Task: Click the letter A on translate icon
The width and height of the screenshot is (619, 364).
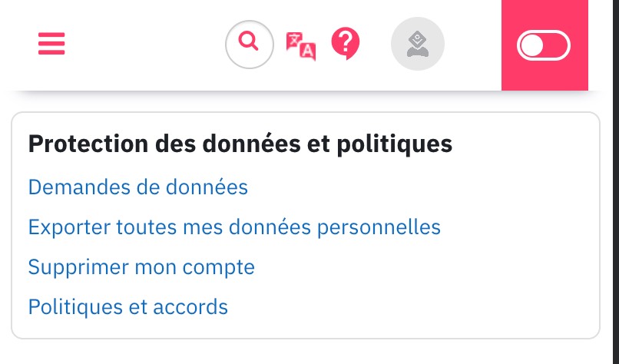Action: [x=307, y=51]
